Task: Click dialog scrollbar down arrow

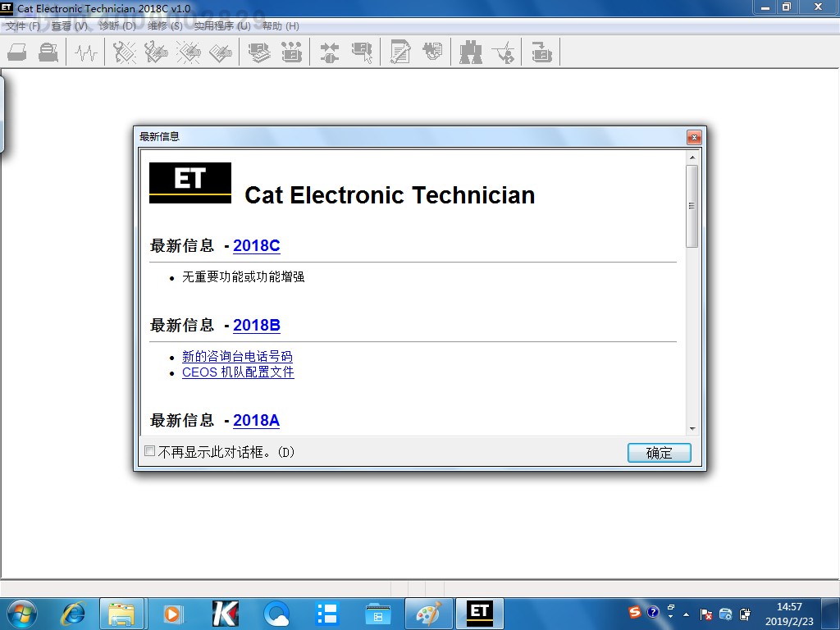Action: 692,428
